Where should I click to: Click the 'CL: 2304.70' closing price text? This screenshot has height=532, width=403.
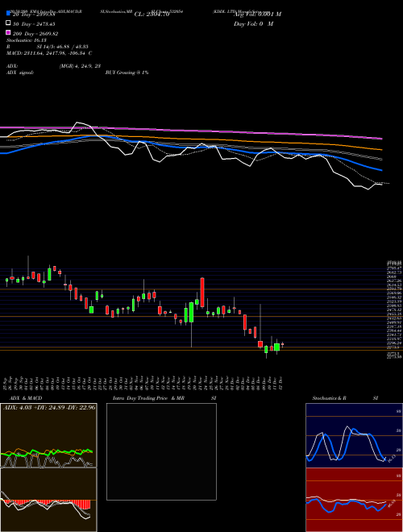(152, 15)
